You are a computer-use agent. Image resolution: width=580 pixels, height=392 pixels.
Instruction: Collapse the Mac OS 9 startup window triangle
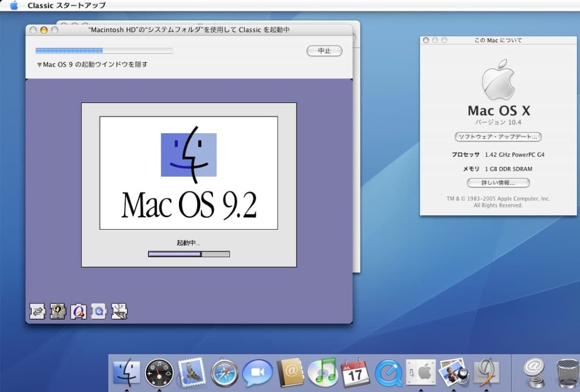pyautogui.click(x=39, y=65)
